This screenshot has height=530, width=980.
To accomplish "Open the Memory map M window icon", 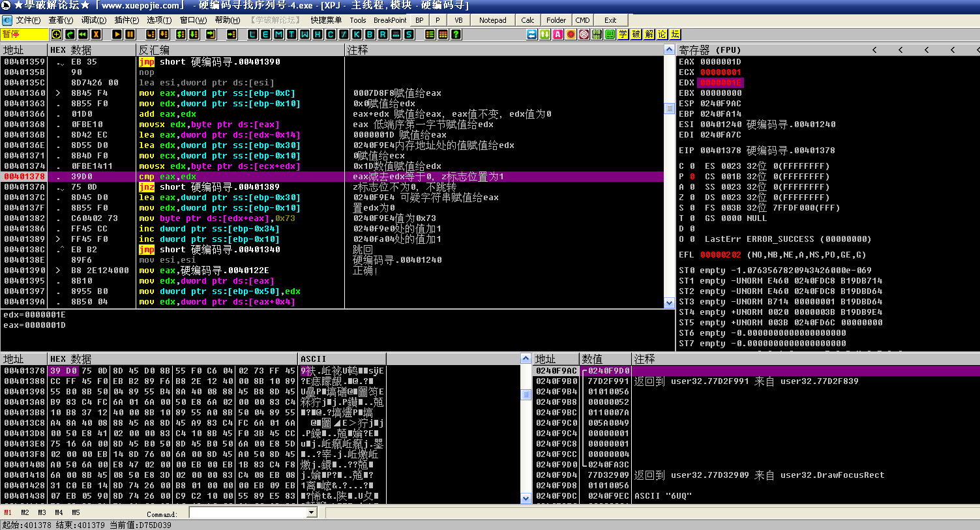I will click(x=278, y=34).
